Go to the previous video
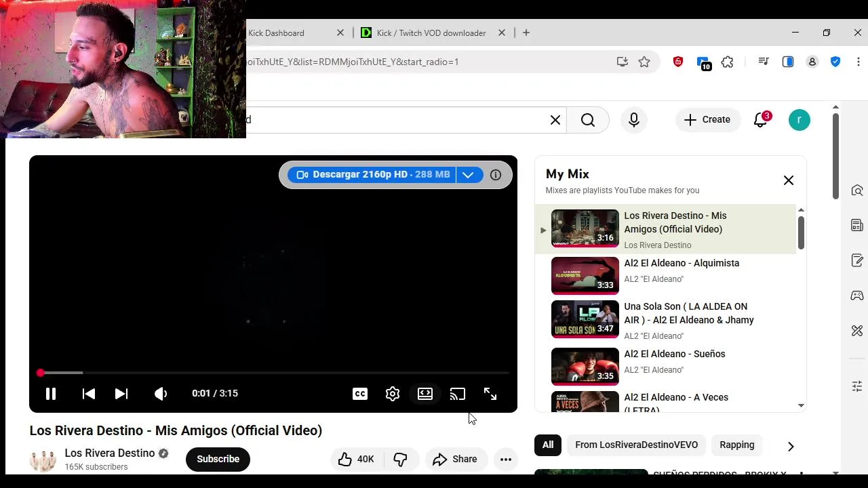The width and height of the screenshot is (868, 488). (x=89, y=394)
